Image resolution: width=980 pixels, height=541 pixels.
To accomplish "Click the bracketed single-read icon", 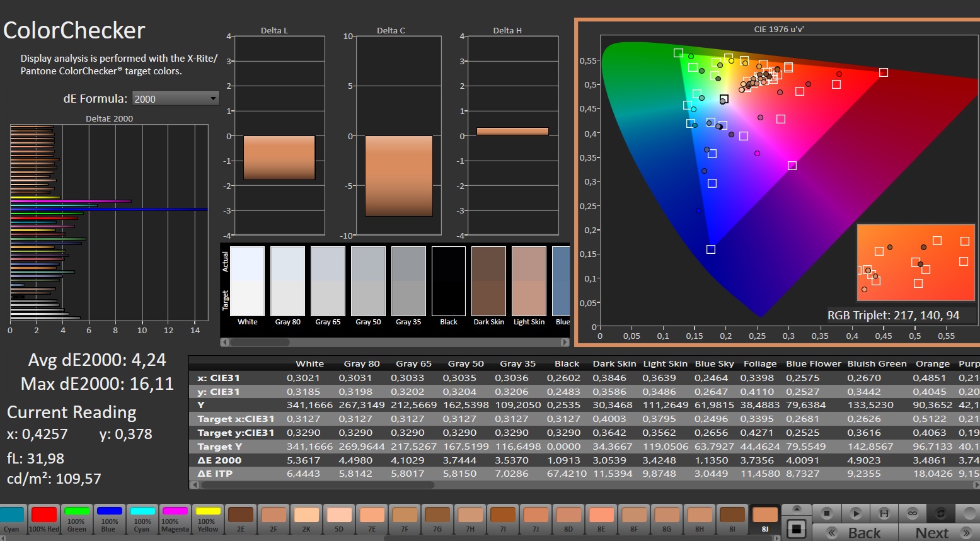I will [x=884, y=513].
